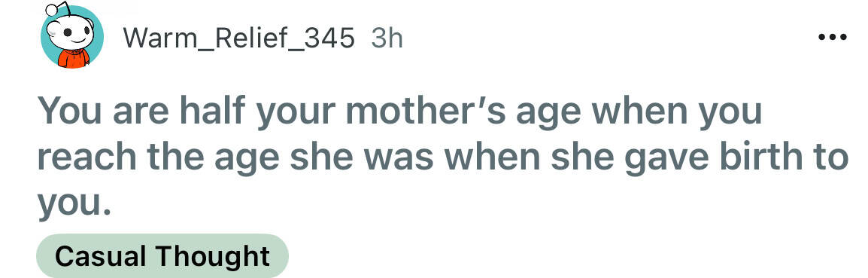Open the post by its title text
This screenshot has height=278, width=868.
[x=442, y=157]
